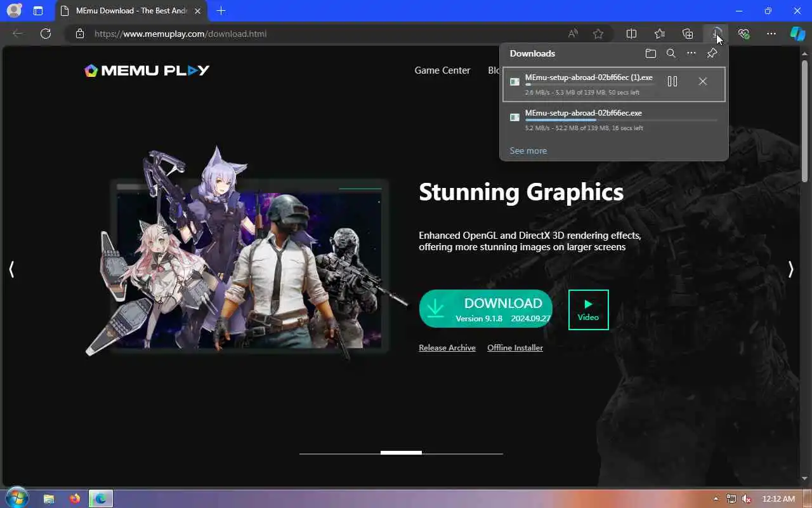Add this page to favorites star
The image size is (812, 508).
point(598,34)
